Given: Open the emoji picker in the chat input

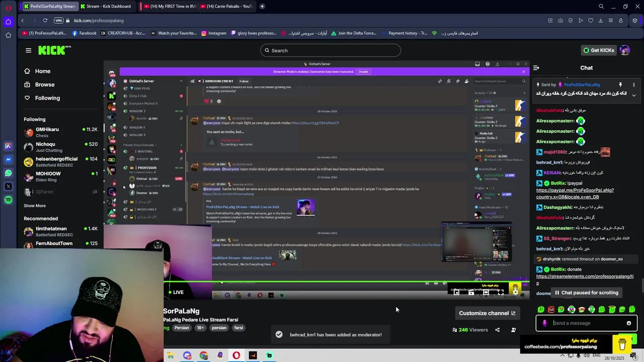Looking at the screenshot, I should point(629,323).
